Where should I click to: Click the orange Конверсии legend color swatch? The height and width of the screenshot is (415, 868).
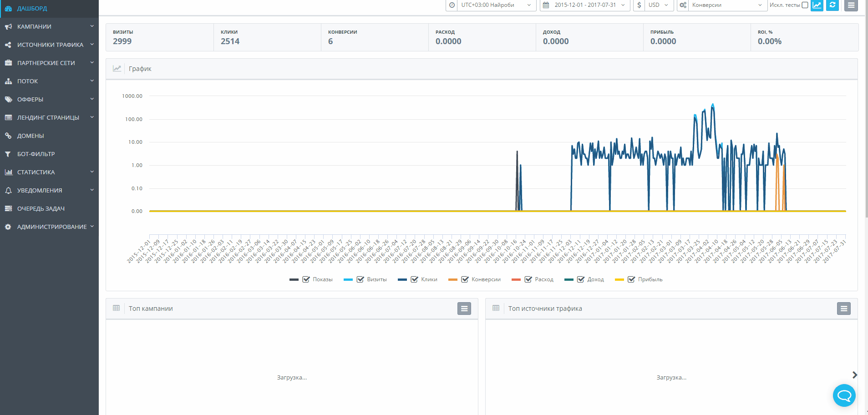(x=452, y=279)
